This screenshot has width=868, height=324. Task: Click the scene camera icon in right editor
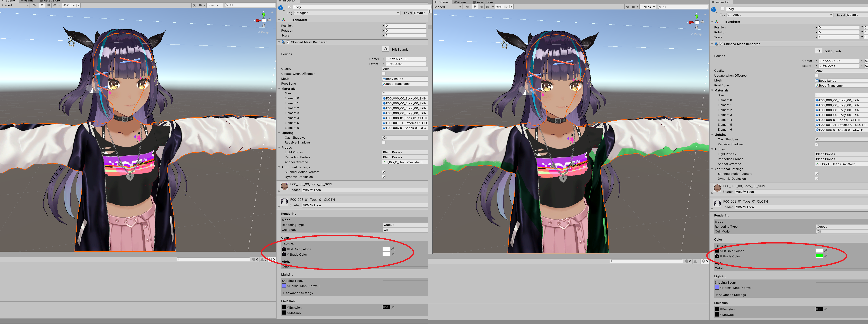point(634,7)
